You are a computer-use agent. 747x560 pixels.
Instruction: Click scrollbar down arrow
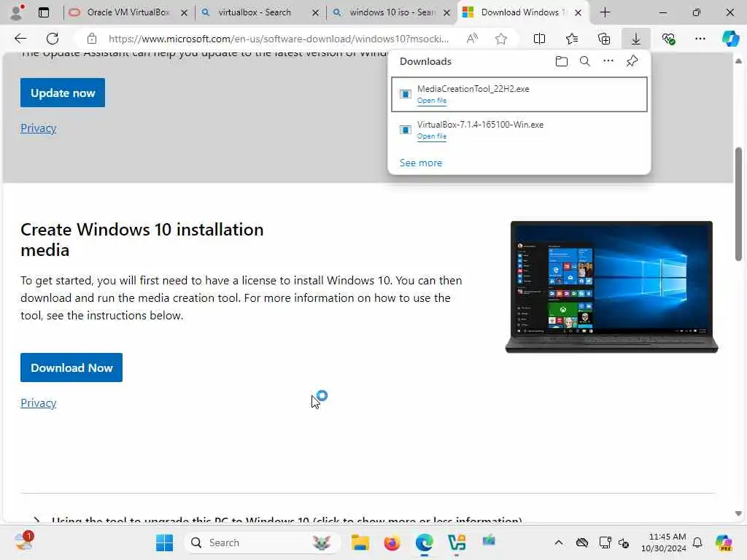[738, 513]
